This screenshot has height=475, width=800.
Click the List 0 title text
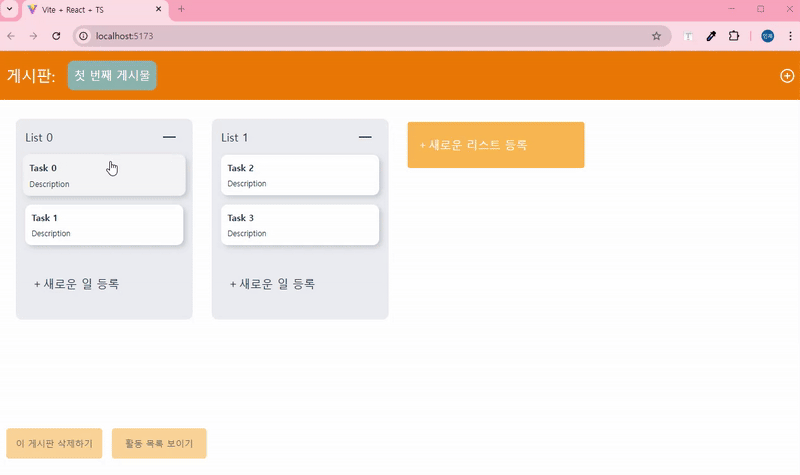pos(39,137)
